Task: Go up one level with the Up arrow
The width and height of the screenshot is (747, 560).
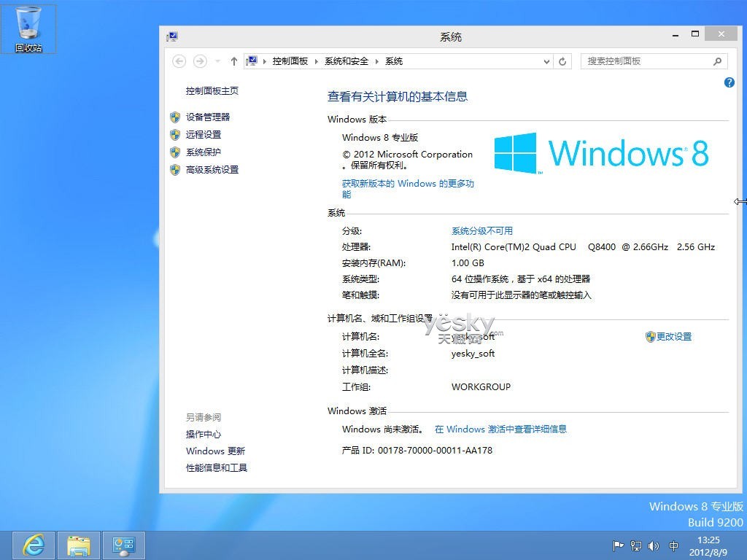Action: click(x=234, y=61)
